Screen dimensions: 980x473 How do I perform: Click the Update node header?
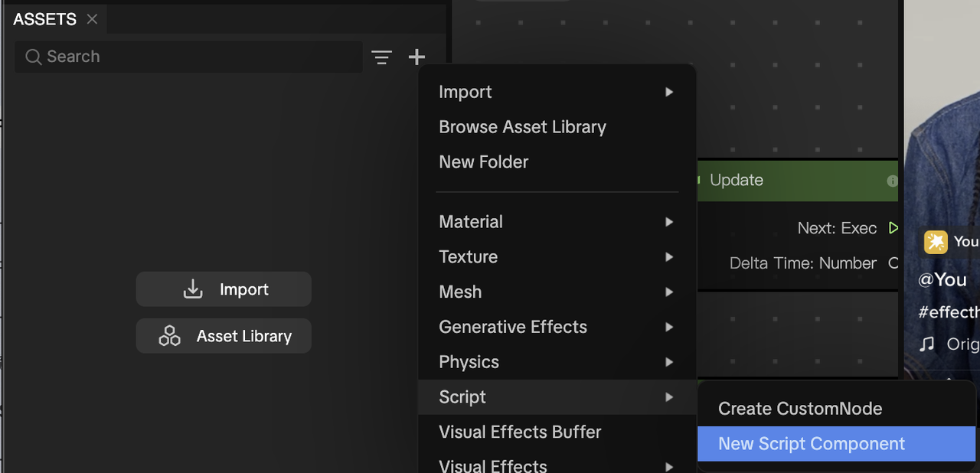tap(797, 181)
